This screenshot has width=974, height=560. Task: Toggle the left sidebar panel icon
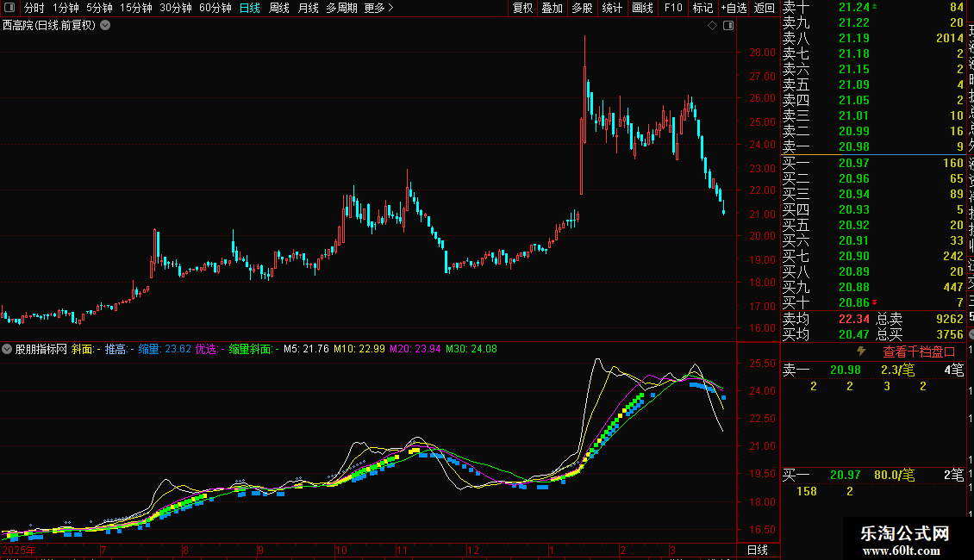(9, 8)
